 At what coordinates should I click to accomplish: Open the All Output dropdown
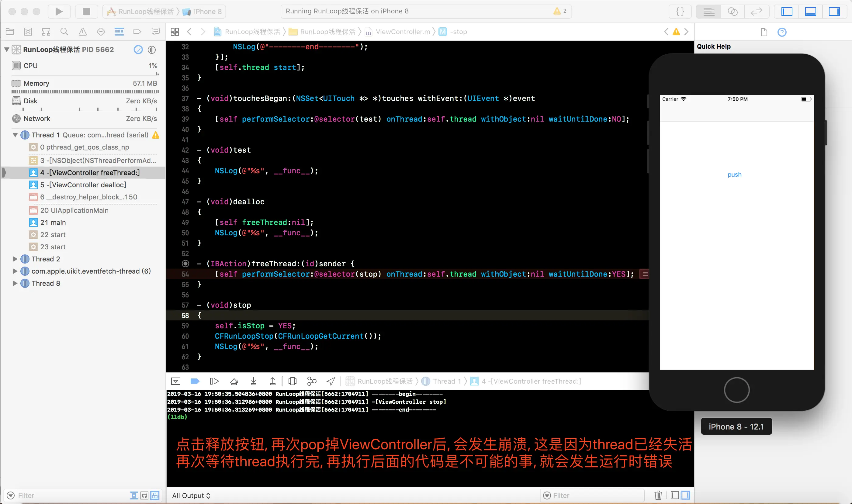tap(191, 495)
